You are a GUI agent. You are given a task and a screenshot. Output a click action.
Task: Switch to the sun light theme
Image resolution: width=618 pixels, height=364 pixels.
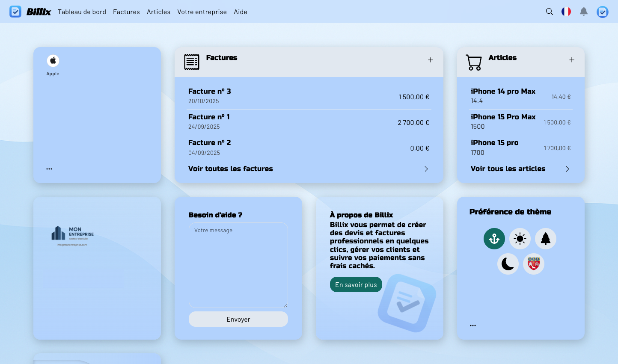point(520,239)
